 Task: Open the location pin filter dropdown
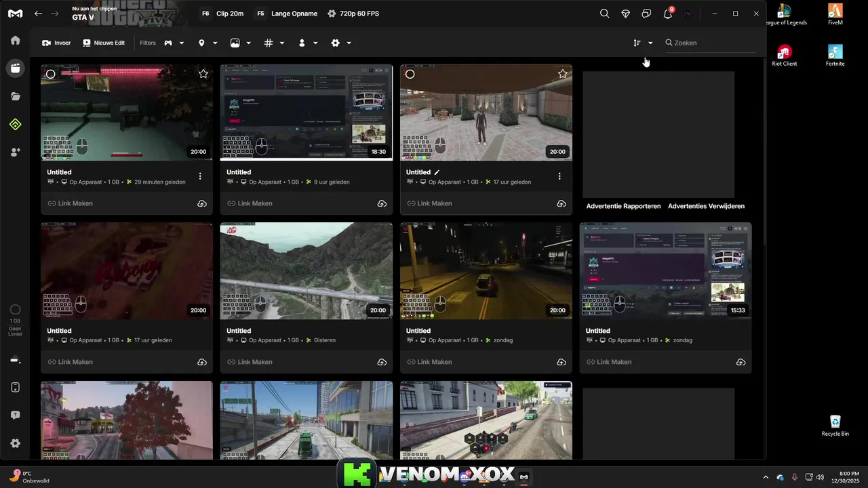click(208, 43)
